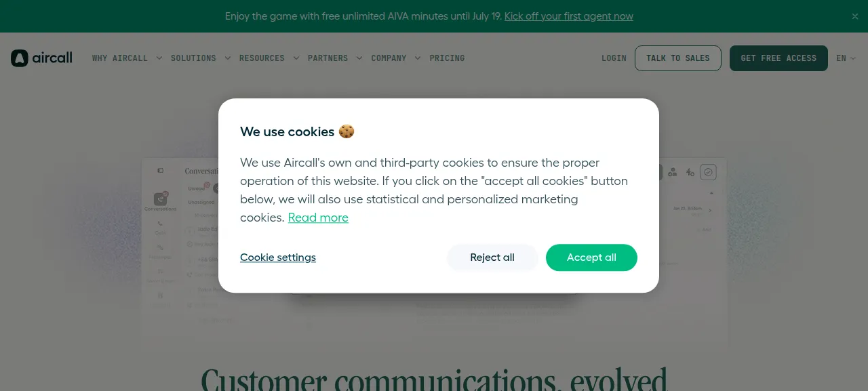This screenshot has width=868, height=391.
Task: Click the team members icon in preview header
Action: 673,172
